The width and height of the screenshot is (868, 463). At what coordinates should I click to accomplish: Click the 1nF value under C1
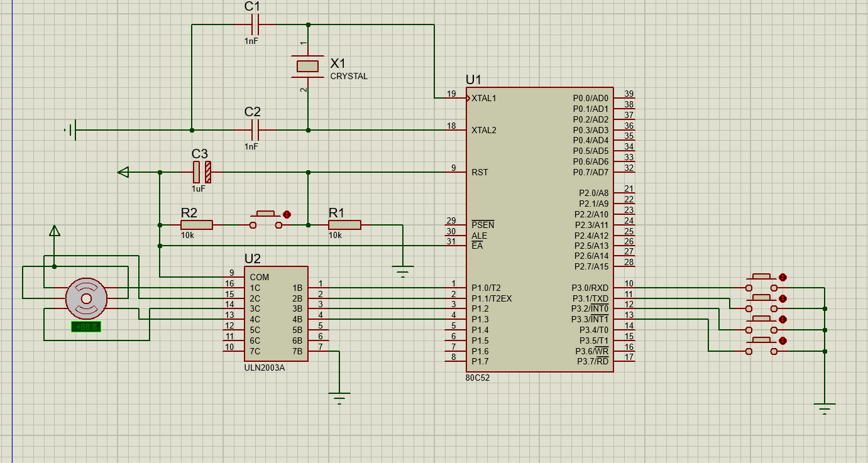251,41
